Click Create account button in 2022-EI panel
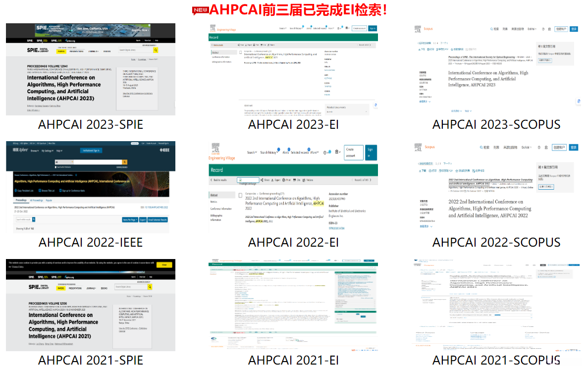 (x=354, y=153)
